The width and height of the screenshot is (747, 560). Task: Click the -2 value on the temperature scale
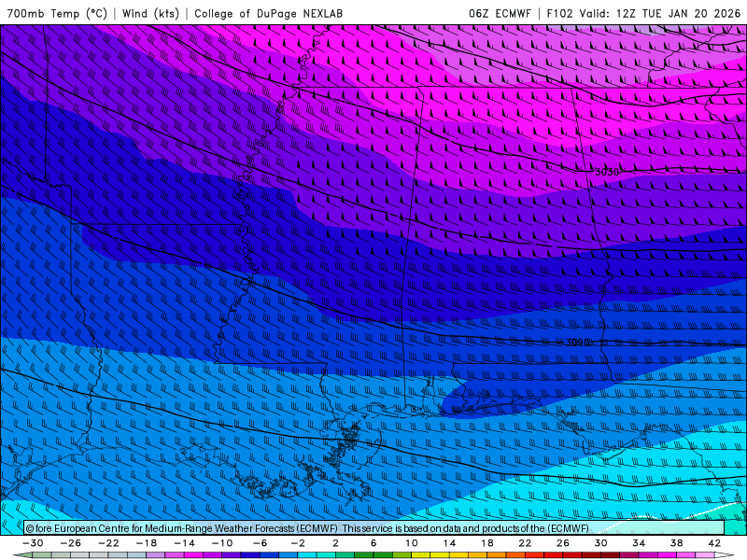[x=298, y=543]
